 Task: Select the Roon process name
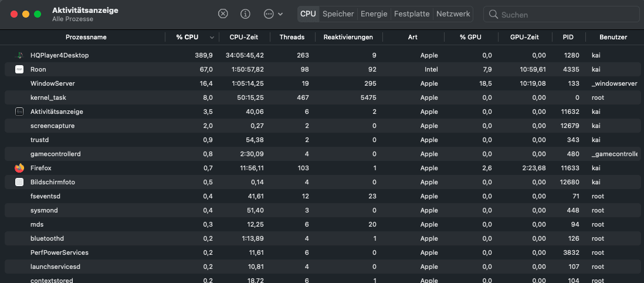pyautogui.click(x=38, y=69)
